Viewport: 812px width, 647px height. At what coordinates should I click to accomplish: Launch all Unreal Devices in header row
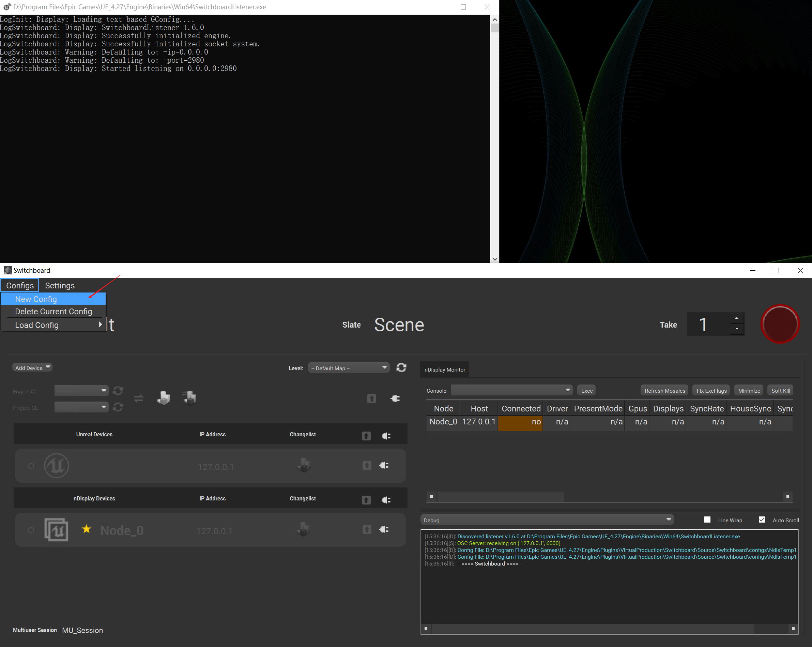(x=366, y=436)
